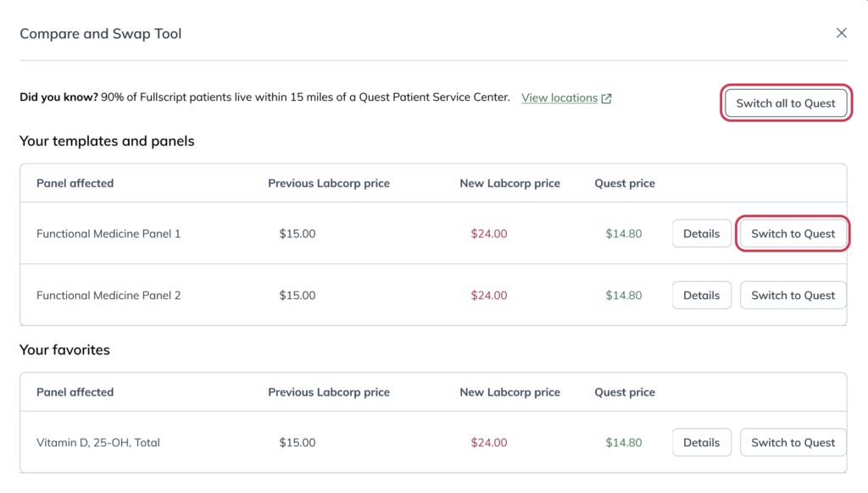The width and height of the screenshot is (868, 493).
Task: Select the Functional Medicine Panel 2 row name
Action: tap(108, 296)
